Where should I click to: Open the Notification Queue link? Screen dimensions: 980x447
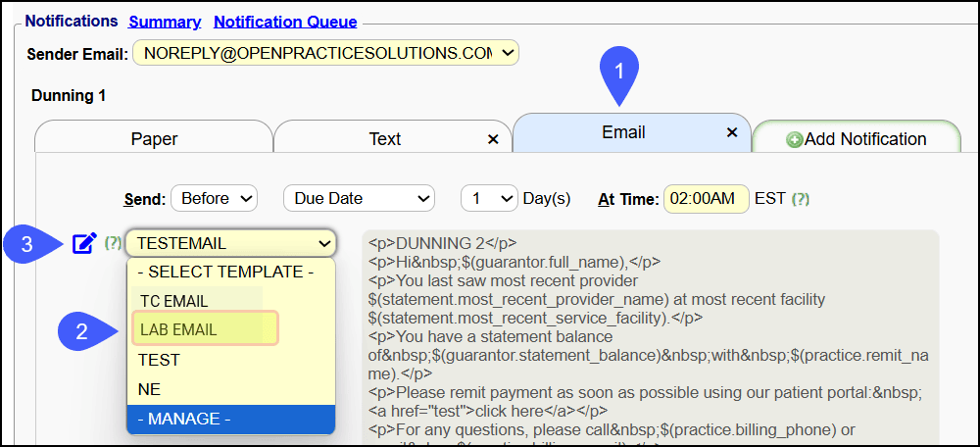tap(285, 22)
